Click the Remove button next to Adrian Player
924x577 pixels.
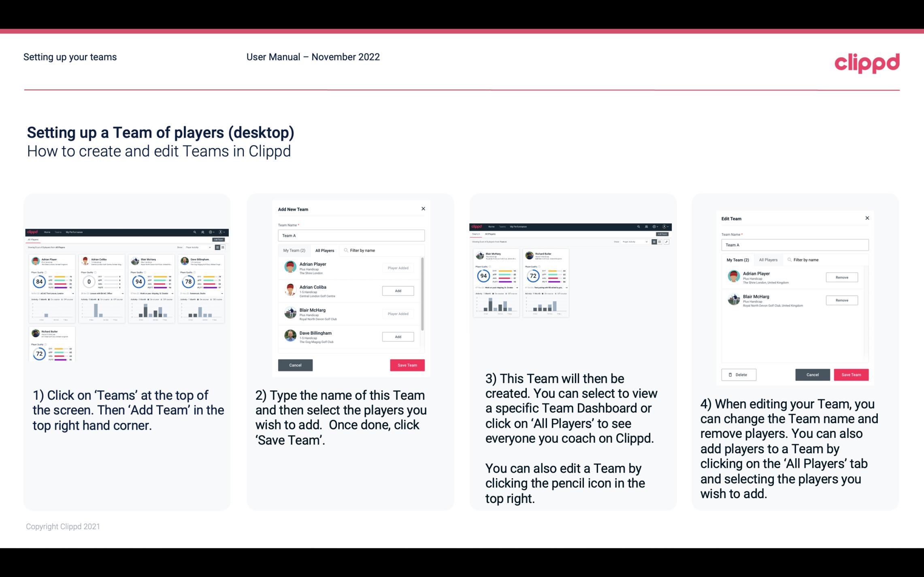841,277
